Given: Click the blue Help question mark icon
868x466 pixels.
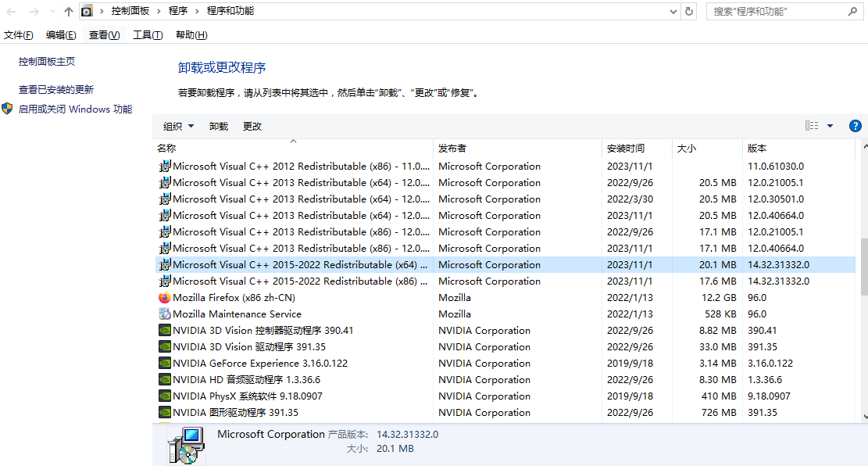Looking at the screenshot, I should click(x=855, y=125).
